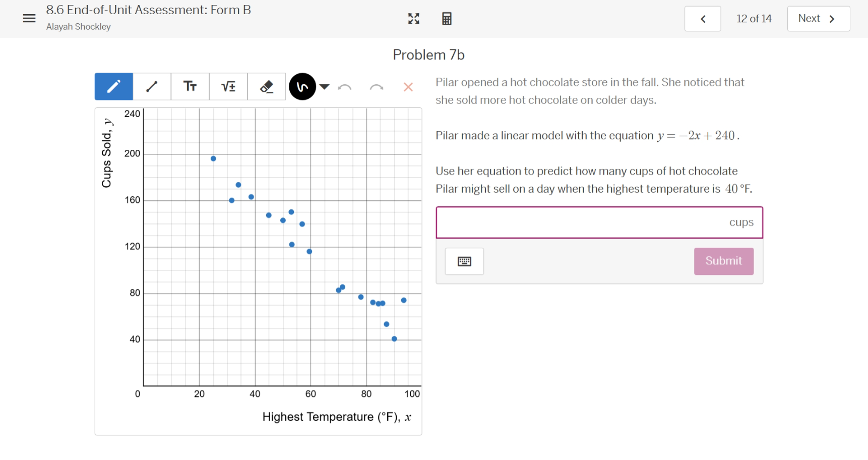Viewport: 868px width, 460px height.
Task: Clear all annotations with the red X
Action: [x=408, y=87]
